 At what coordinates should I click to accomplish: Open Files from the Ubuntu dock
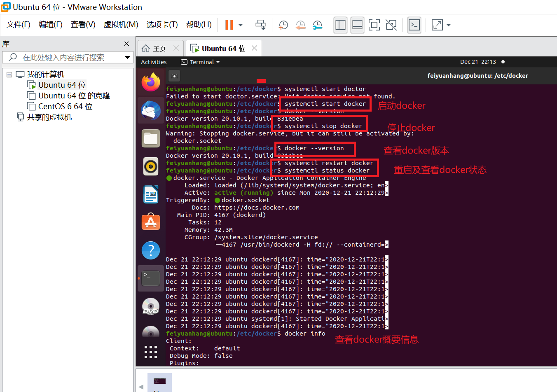click(151, 138)
